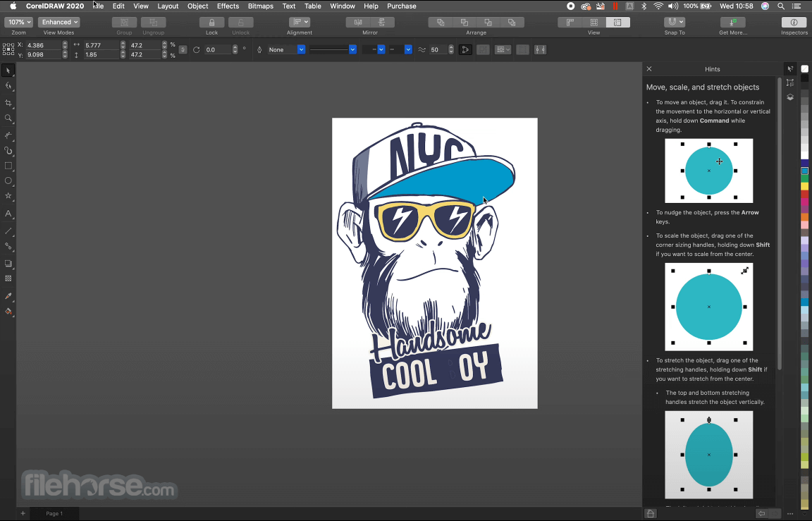
Task: Select the Crop tool
Action: (x=8, y=103)
